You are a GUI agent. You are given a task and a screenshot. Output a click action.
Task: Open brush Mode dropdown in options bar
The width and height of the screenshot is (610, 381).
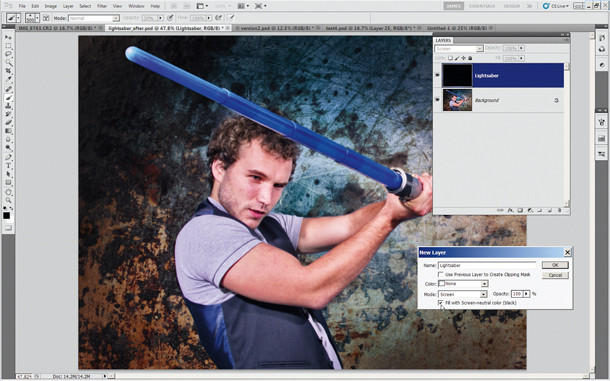(115, 18)
